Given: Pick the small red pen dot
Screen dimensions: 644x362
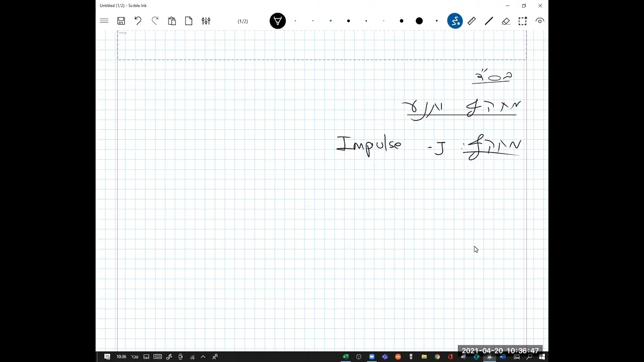Looking at the screenshot, I should click(x=295, y=21).
